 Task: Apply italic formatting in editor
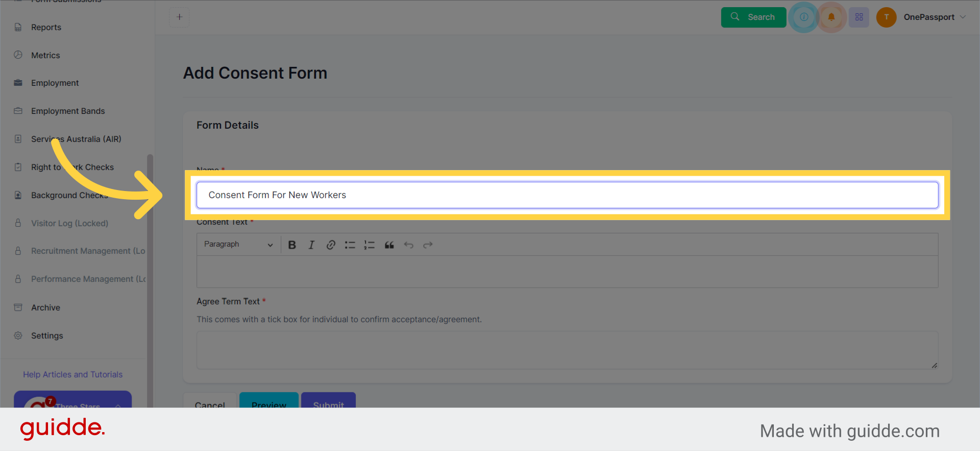pyautogui.click(x=311, y=245)
